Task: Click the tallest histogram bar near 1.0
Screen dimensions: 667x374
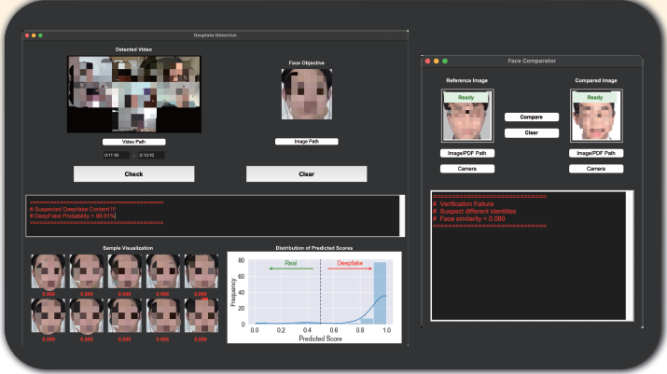Action: pos(380,293)
